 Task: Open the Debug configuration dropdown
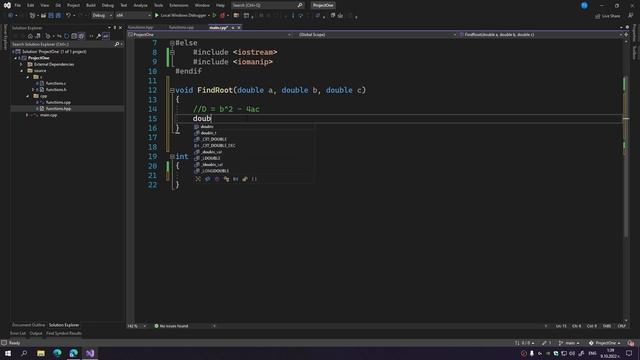click(x=102, y=16)
